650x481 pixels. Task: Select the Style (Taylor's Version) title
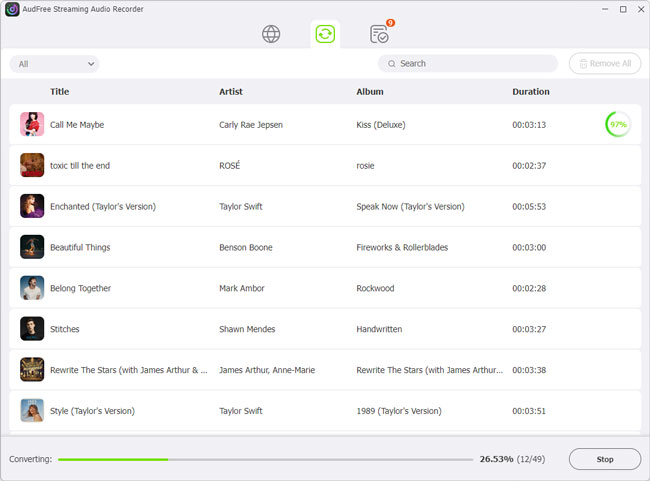[x=92, y=411]
